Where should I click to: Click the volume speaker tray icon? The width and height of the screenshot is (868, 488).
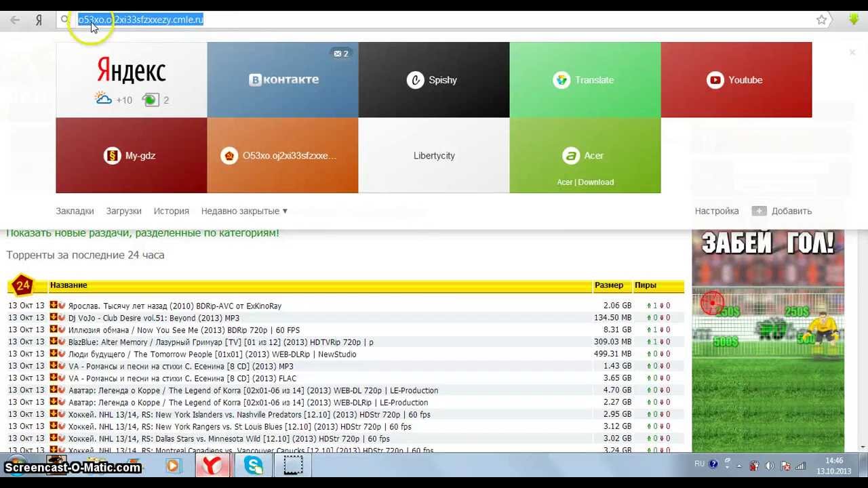[x=770, y=466]
